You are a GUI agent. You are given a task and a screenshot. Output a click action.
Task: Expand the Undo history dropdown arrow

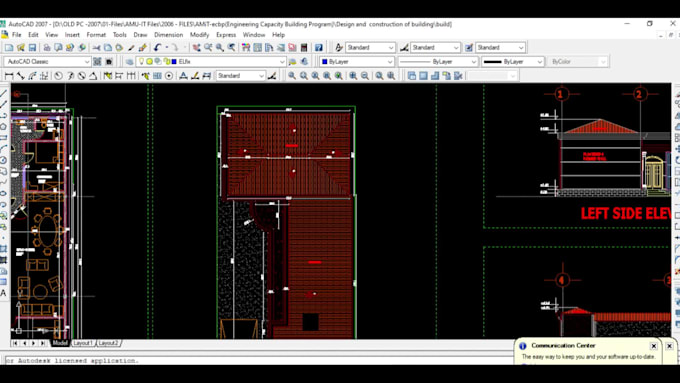tap(166, 47)
